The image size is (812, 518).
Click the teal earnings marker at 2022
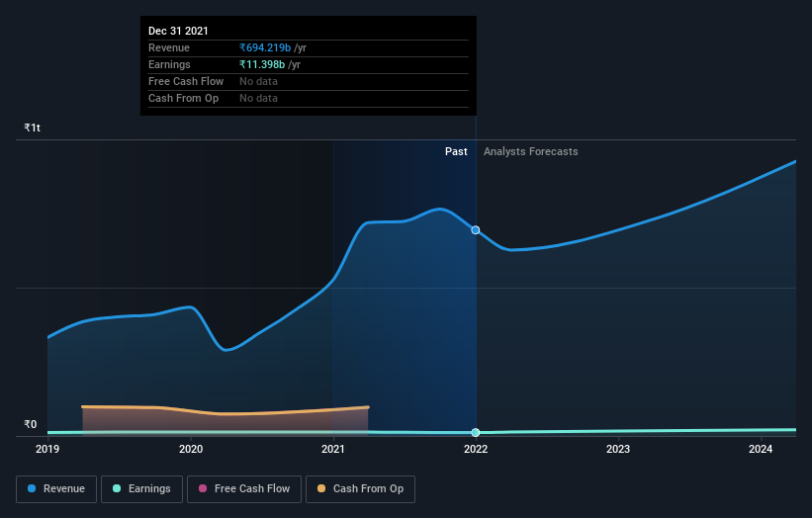click(x=476, y=432)
